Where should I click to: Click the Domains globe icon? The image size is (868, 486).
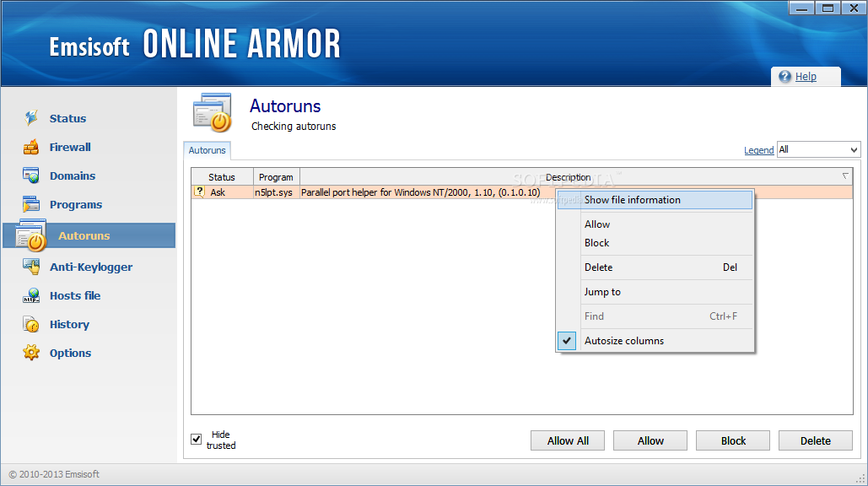coord(31,175)
